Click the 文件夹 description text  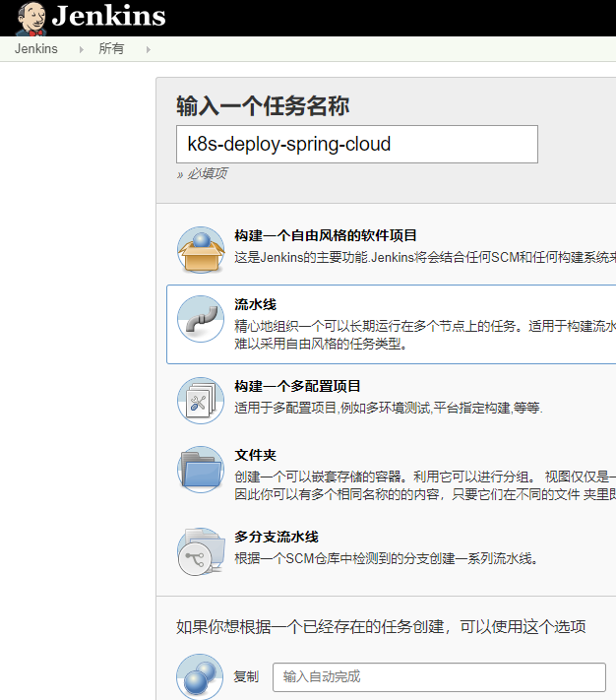point(425,485)
